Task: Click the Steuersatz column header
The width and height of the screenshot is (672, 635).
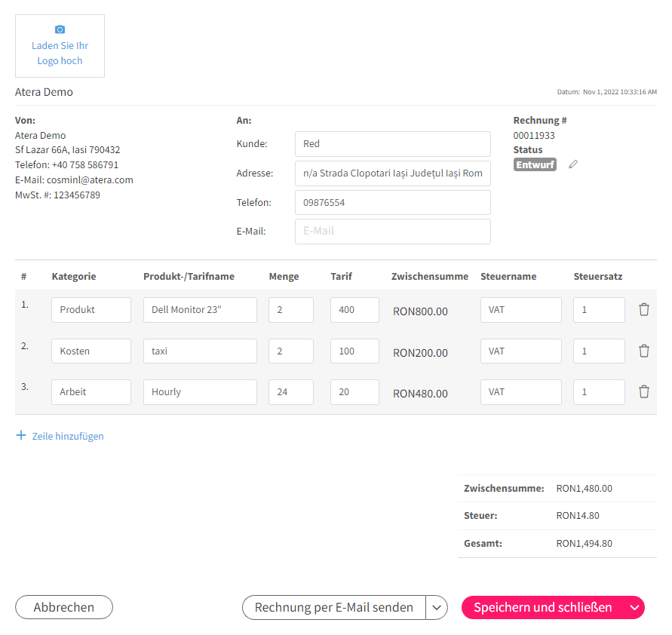Action: (x=598, y=276)
